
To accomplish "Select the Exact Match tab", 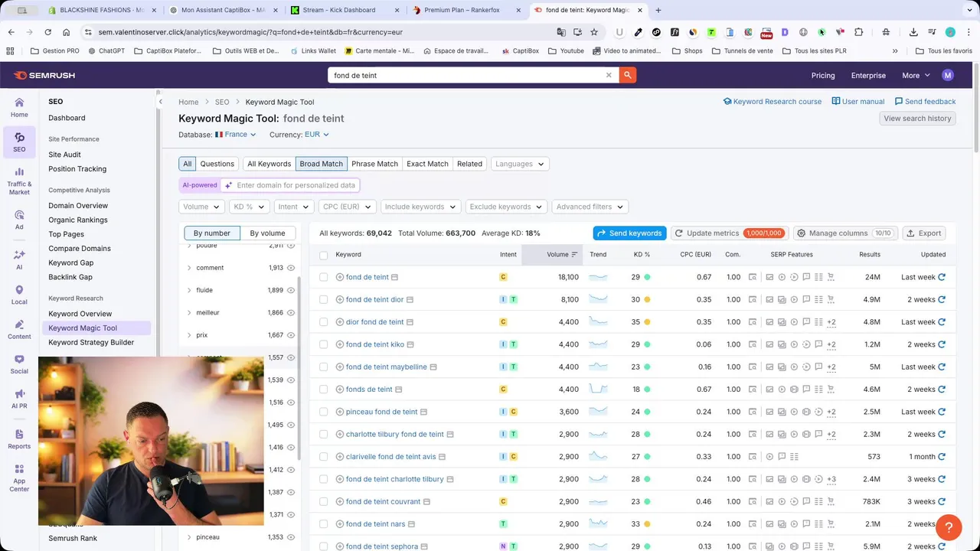I will tap(427, 164).
